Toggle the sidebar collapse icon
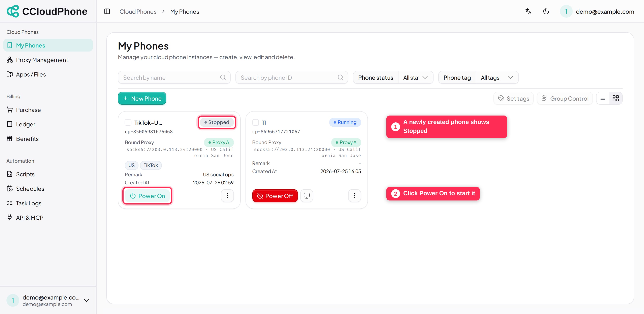This screenshot has height=314, width=644. pos(107,11)
